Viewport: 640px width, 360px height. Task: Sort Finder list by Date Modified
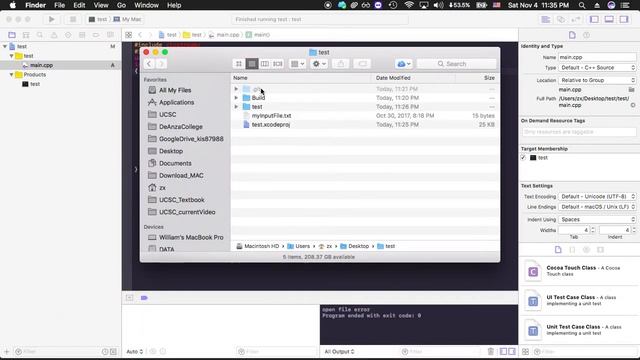(x=393, y=78)
